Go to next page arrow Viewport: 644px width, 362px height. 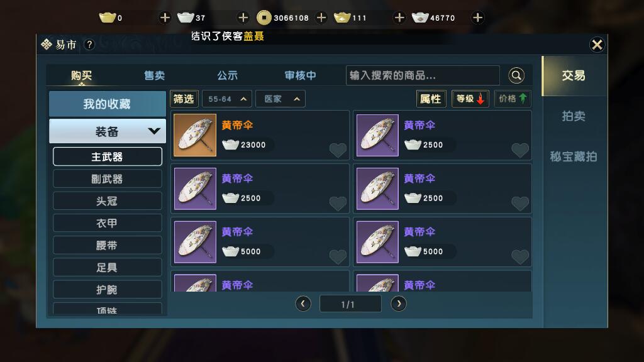[398, 304]
